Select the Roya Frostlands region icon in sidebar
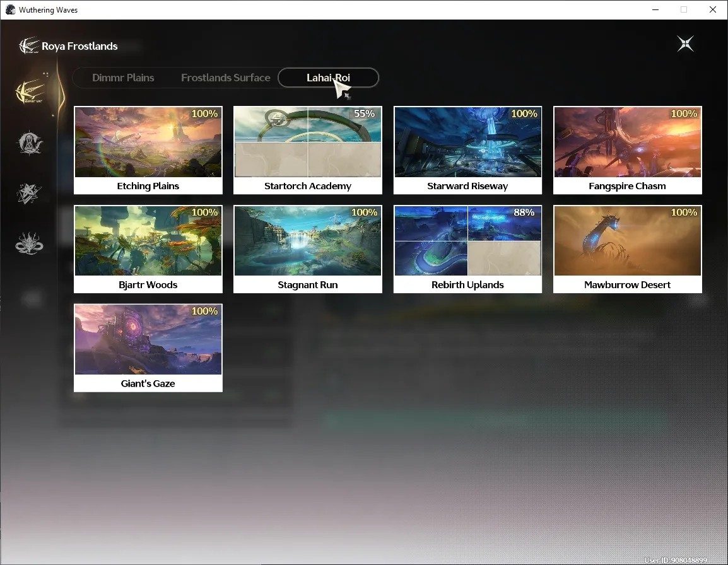 [30, 91]
